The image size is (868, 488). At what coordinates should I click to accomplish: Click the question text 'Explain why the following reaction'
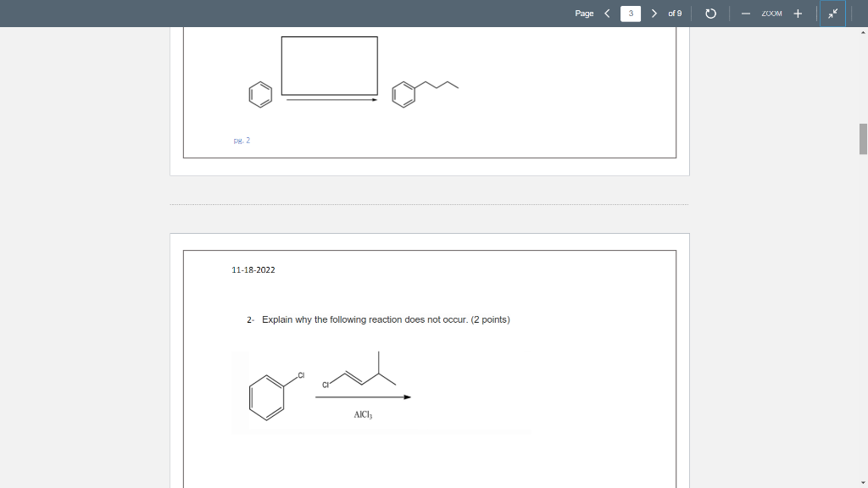(x=331, y=319)
